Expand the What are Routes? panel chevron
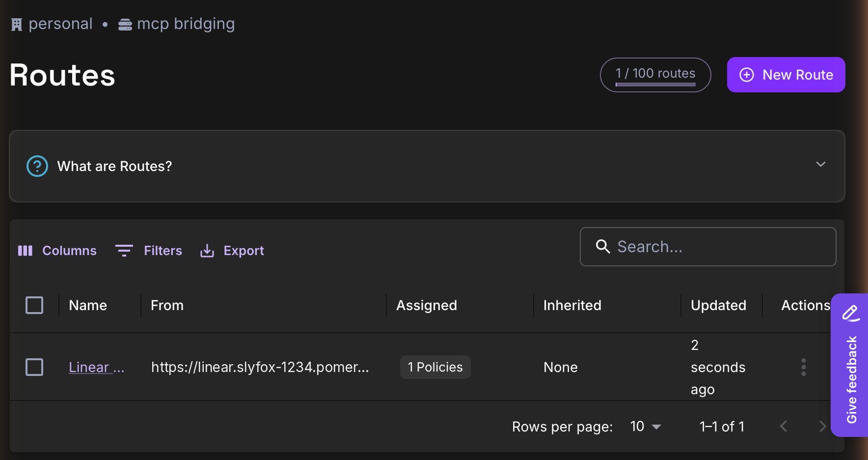This screenshot has width=868, height=460. 820,164
